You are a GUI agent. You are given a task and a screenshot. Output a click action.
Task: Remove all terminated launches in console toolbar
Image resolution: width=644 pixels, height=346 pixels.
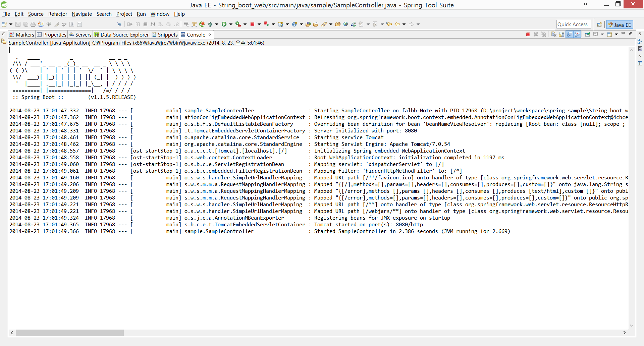[544, 35]
